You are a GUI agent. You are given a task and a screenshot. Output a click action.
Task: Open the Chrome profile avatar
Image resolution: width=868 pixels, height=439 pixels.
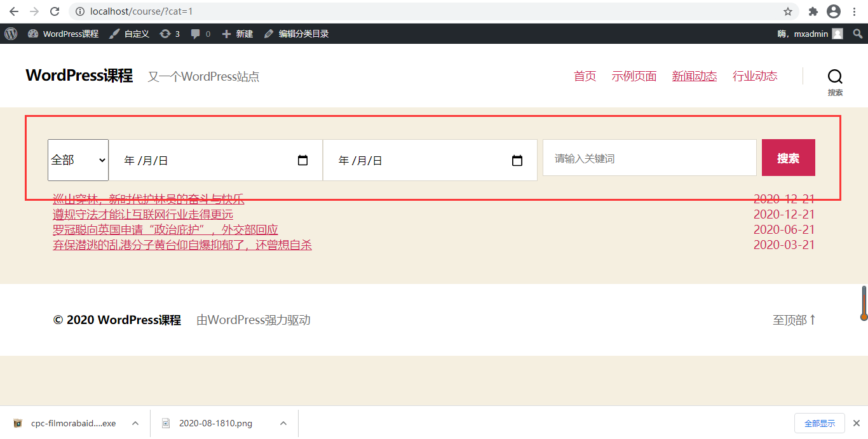click(834, 11)
